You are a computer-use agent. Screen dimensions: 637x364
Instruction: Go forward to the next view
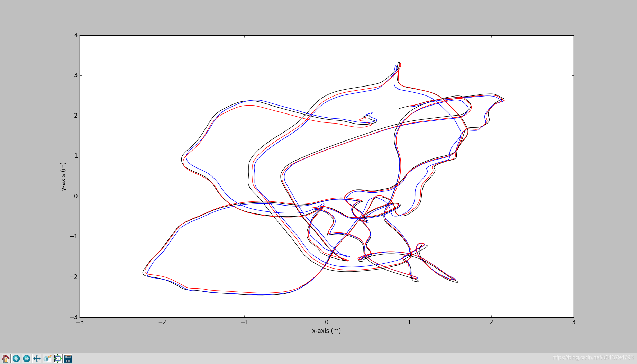[x=27, y=358]
